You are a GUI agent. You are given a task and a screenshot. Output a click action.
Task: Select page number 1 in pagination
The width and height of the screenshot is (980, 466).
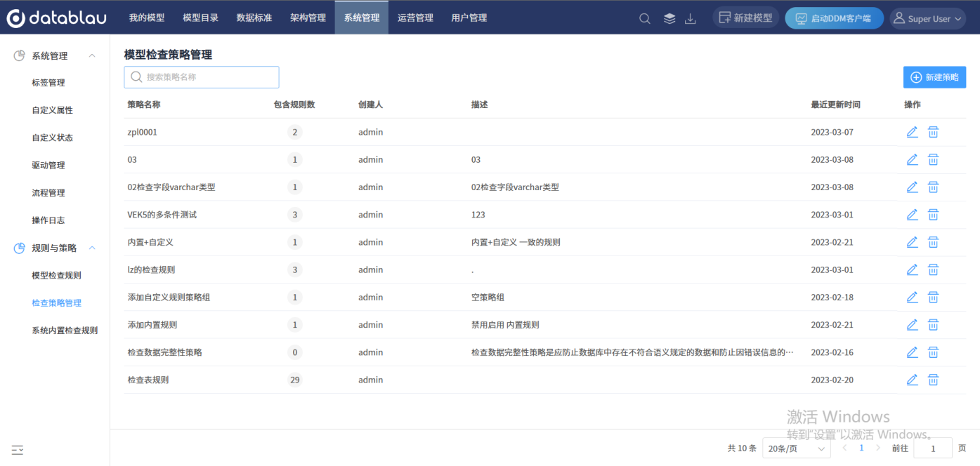[x=861, y=448]
